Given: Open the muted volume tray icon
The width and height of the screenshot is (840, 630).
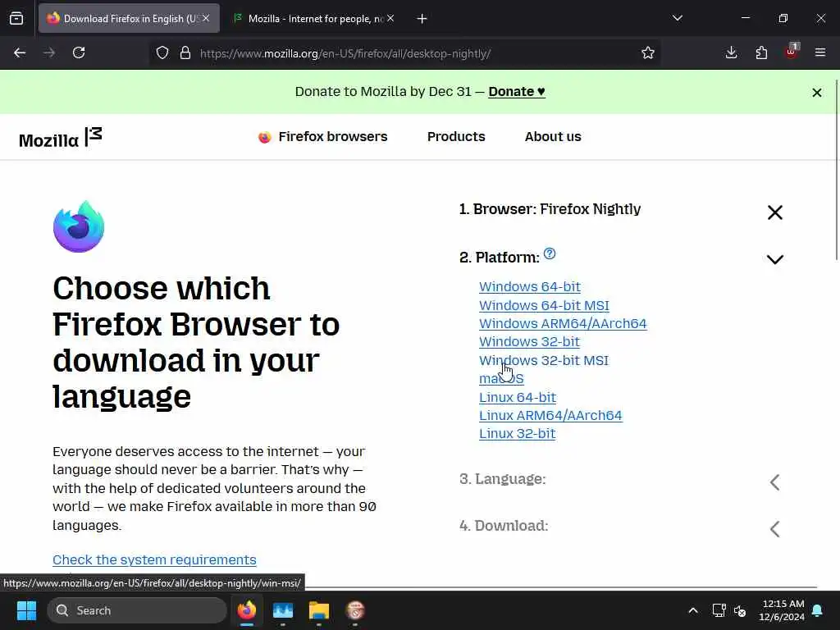Looking at the screenshot, I should pos(740,610).
